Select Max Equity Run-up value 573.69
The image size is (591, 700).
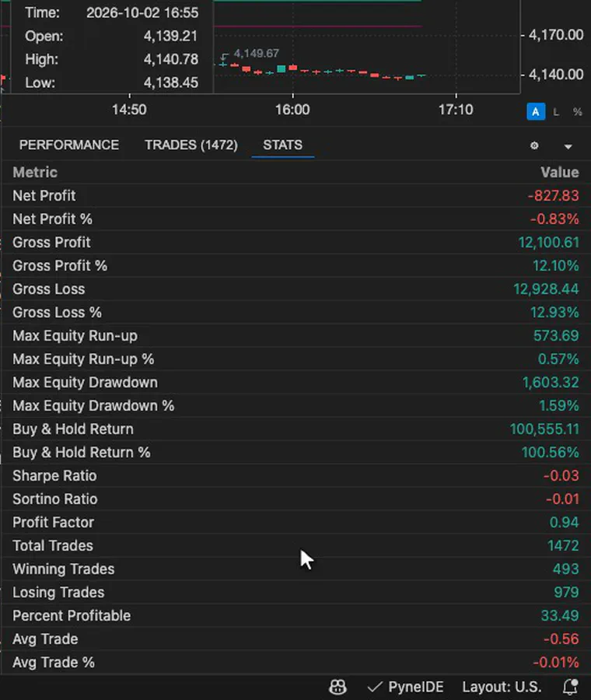[x=556, y=336]
